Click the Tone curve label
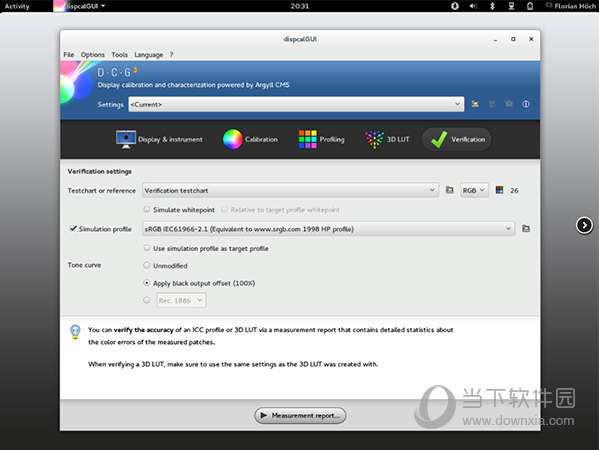The height and width of the screenshot is (450, 599). coord(84,265)
